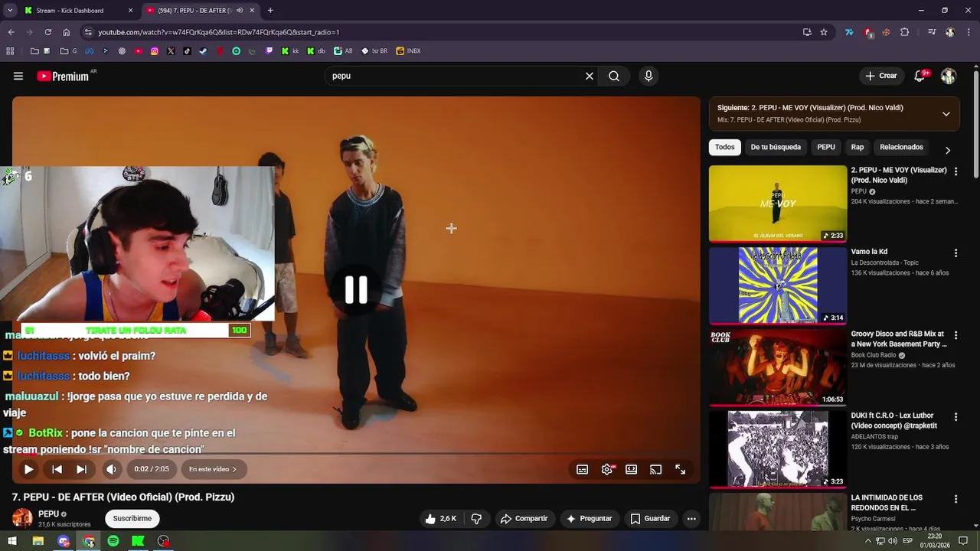The image size is (980, 551).
Task: Open options for 'ME VOY (Visualizer)' video
Action: (955, 171)
